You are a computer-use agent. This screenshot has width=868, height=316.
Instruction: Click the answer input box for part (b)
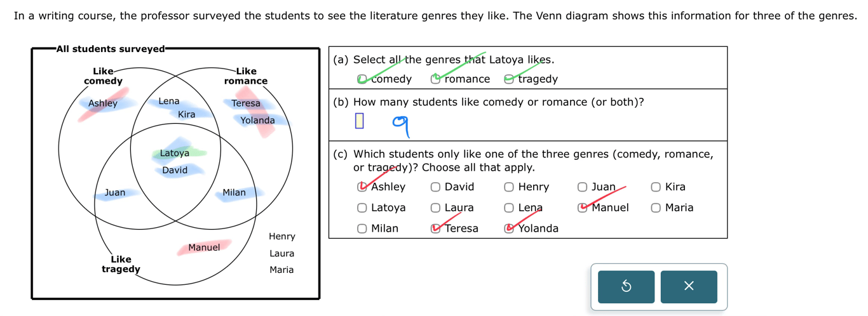tap(359, 121)
